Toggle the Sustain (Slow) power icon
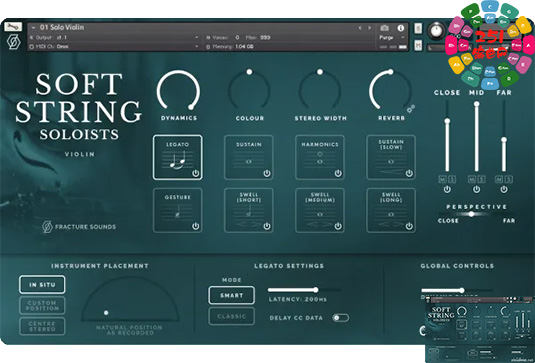Image resolution: width=535 pixels, height=363 pixels. tap(409, 173)
